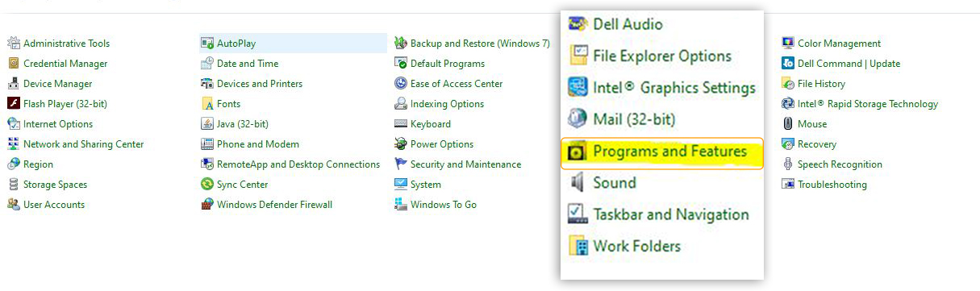Go to the Keyboard link text
980x291 pixels.
pyautogui.click(x=431, y=124)
